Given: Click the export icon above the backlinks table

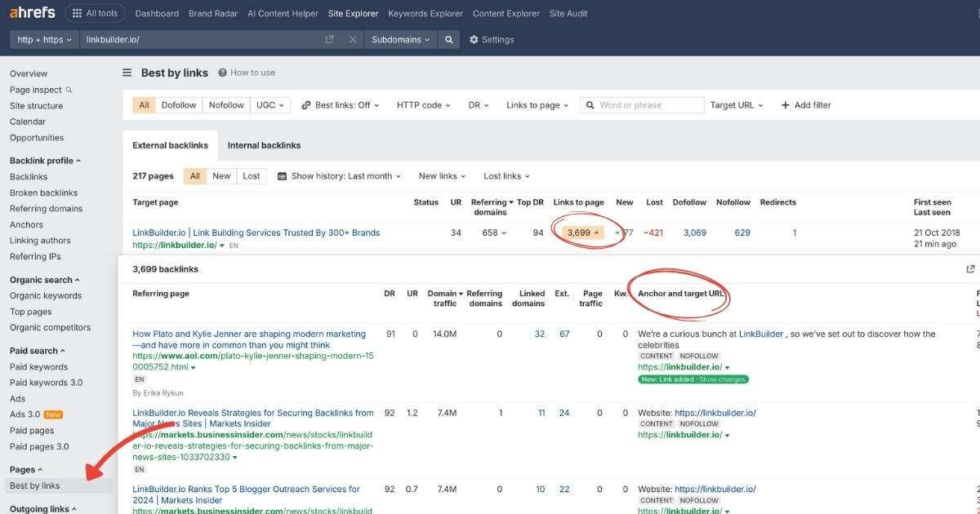Looking at the screenshot, I should [x=970, y=268].
